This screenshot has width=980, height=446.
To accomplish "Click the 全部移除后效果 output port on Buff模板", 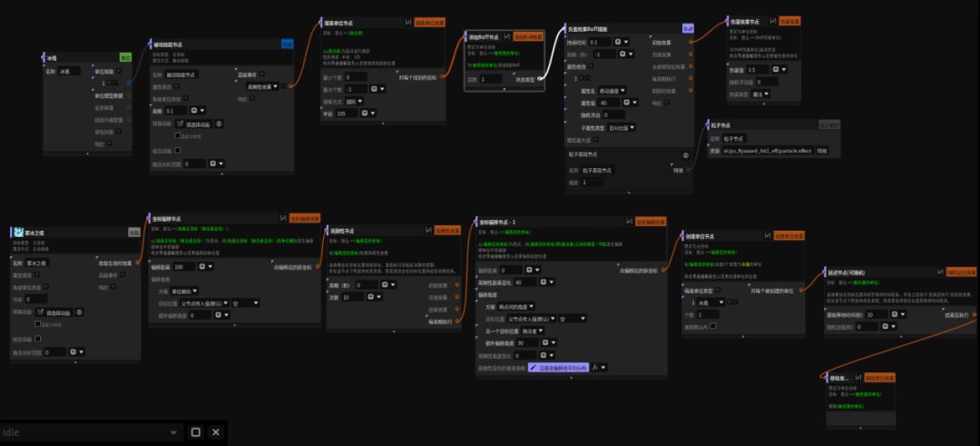I will coord(691,66).
